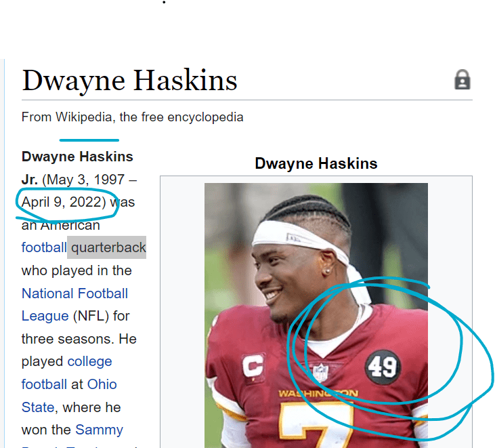Click the infobox title Dwayne Haskins
The height and width of the screenshot is (448, 495).
pos(316,163)
